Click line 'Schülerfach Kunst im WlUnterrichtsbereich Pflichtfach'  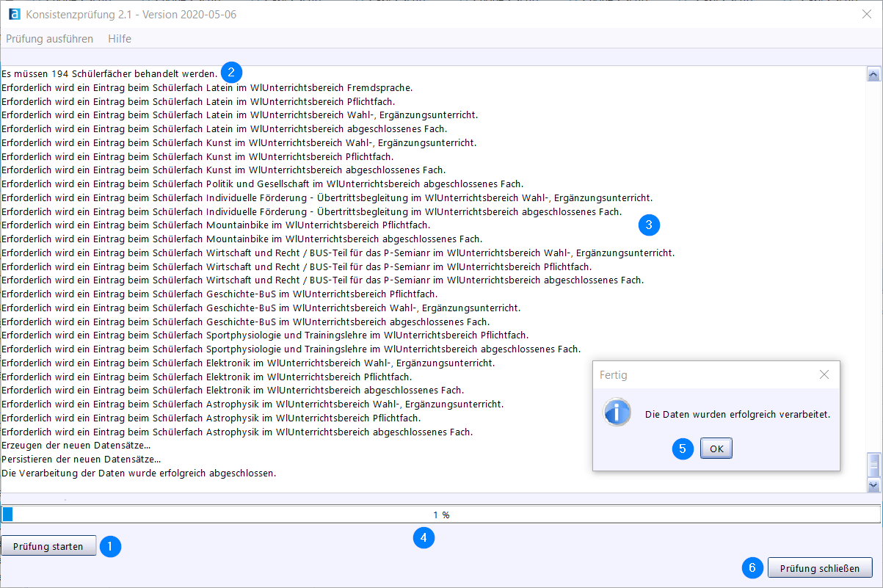pos(197,156)
